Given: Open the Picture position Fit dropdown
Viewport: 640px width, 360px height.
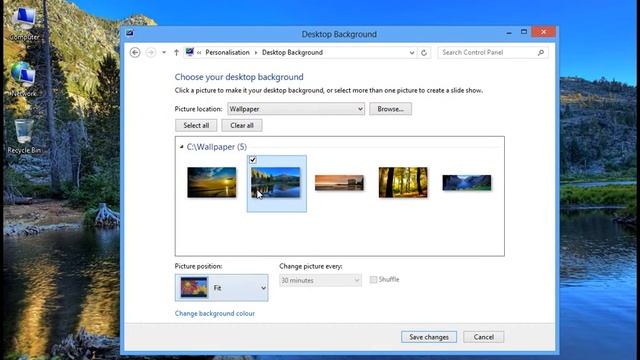Looking at the screenshot, I should (x=222, y=288).
